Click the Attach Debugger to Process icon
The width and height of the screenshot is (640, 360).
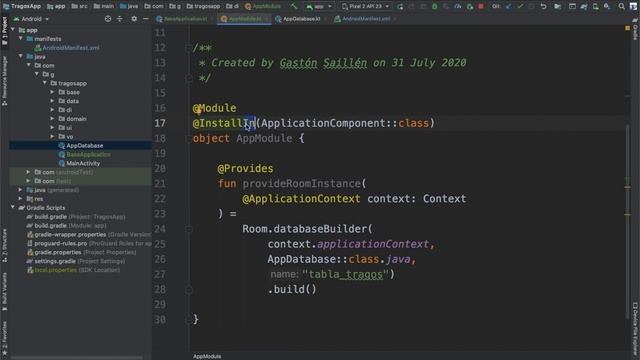[x=470, y=7]
